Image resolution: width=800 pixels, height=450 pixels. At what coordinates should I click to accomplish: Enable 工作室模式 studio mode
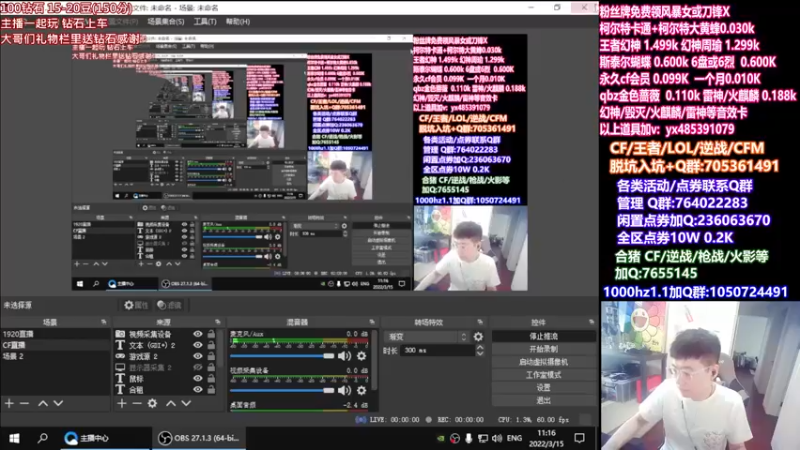(x=543, y=375)
